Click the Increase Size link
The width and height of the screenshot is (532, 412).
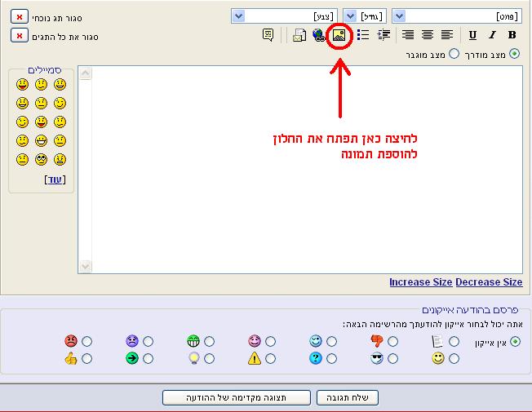[x=420, y=282]
